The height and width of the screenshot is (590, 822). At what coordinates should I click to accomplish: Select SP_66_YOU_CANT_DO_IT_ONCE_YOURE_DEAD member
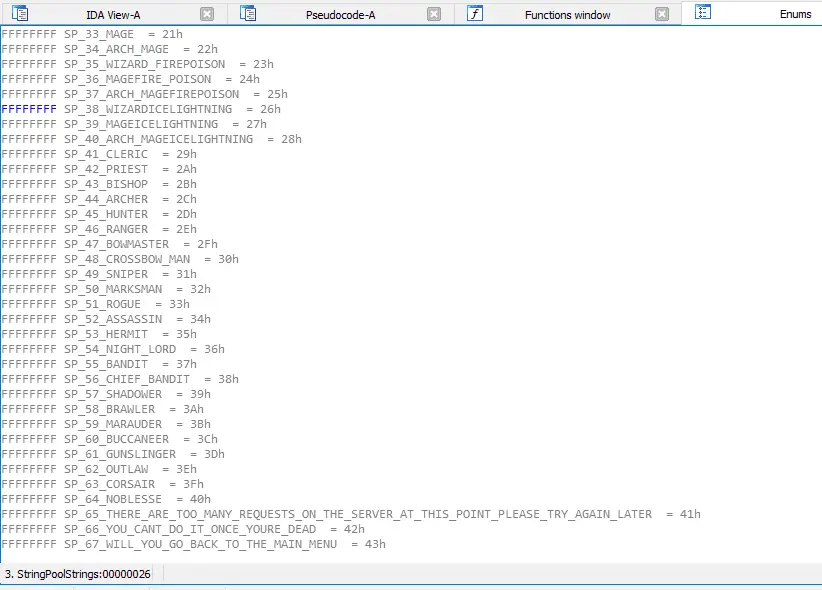tap(190, 529)
